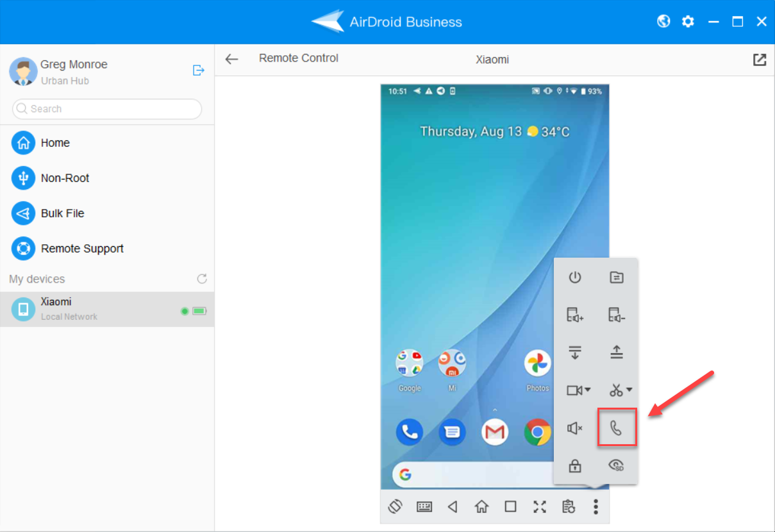Screen dimensions: 775x532
Task: Mute device sound via speaker icon
Action: (x=575, y=428)
